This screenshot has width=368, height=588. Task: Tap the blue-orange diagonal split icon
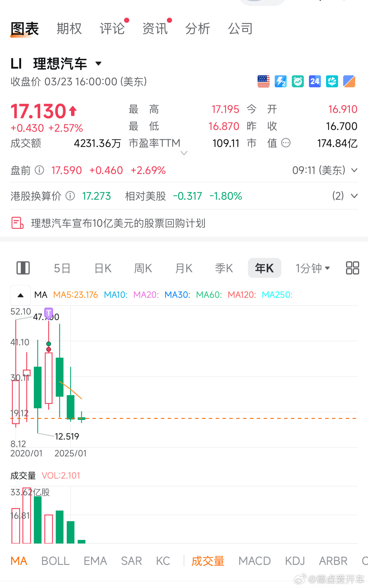click(x=349, y=82)
